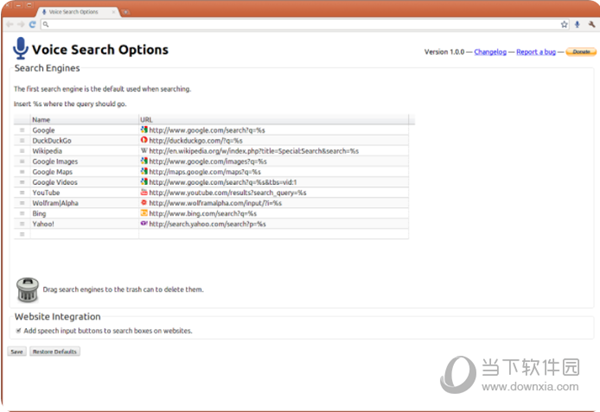Click the URL column header

click(x=274, y=120)
